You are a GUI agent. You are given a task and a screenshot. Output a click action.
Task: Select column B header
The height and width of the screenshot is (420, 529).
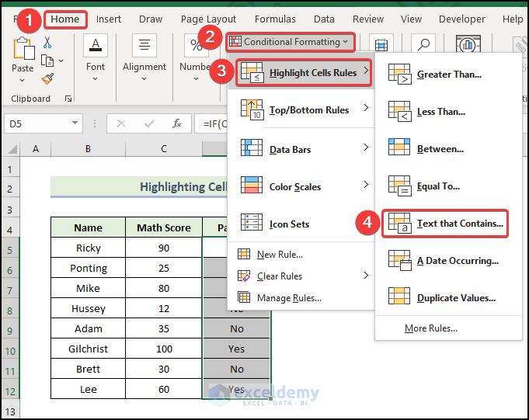tap(88, 148)
